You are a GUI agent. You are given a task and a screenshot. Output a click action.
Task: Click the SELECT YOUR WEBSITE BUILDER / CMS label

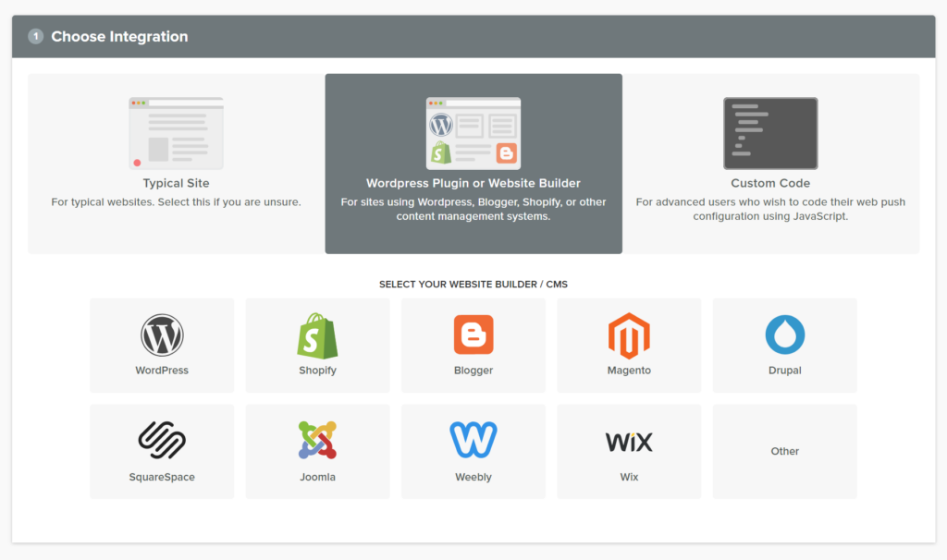tap(473, 285)
